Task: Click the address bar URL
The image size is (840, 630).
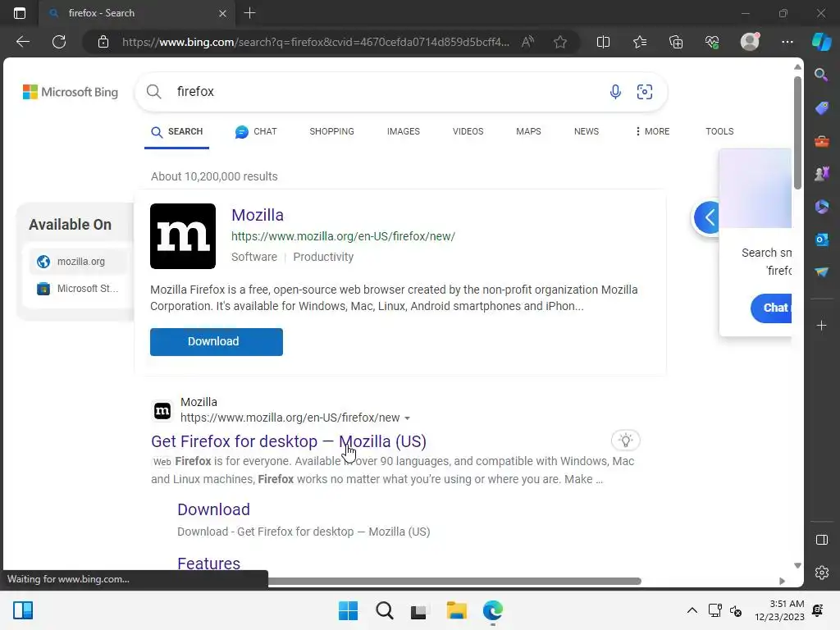Action: coord(316,42)
